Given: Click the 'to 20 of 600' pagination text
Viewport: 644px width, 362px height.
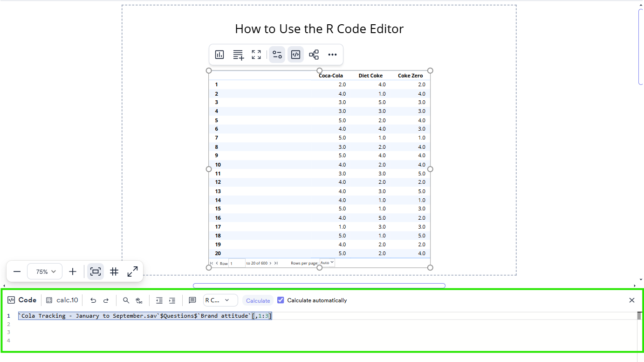Looking at the screenshot, I should pos(257,263).
